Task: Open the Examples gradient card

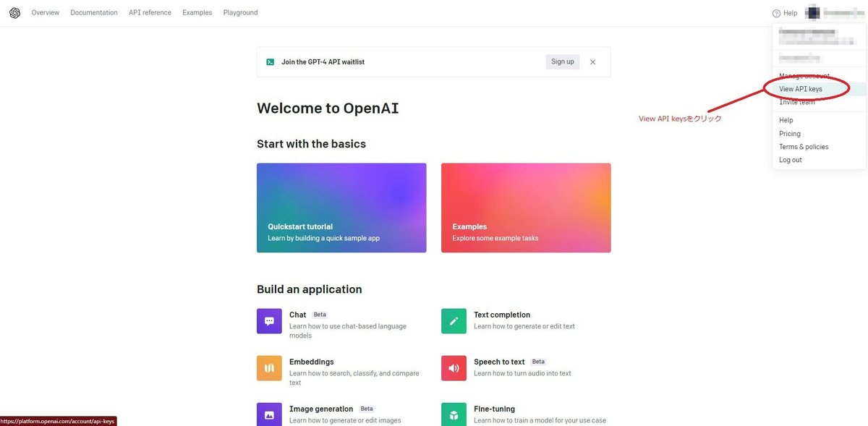Action: (x=526, y=208)
